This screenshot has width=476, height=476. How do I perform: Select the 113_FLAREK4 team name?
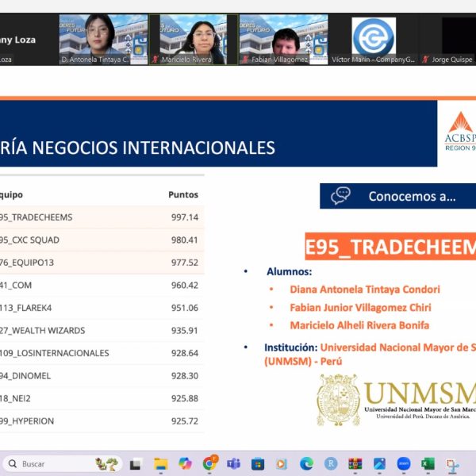pos(26,308)
